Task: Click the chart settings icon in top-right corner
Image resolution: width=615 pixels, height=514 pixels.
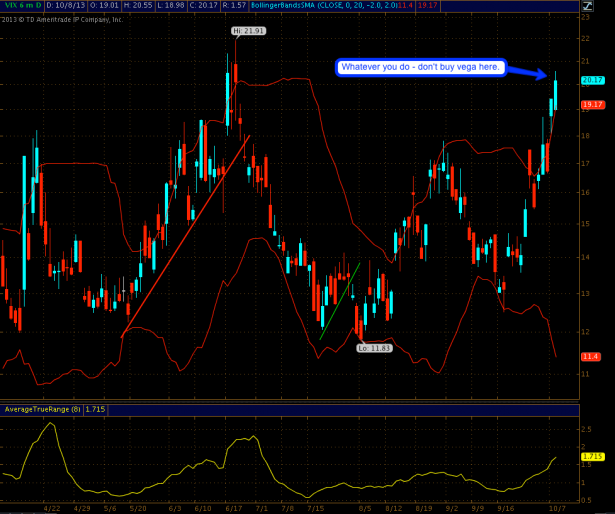Action: pos(600,6)
